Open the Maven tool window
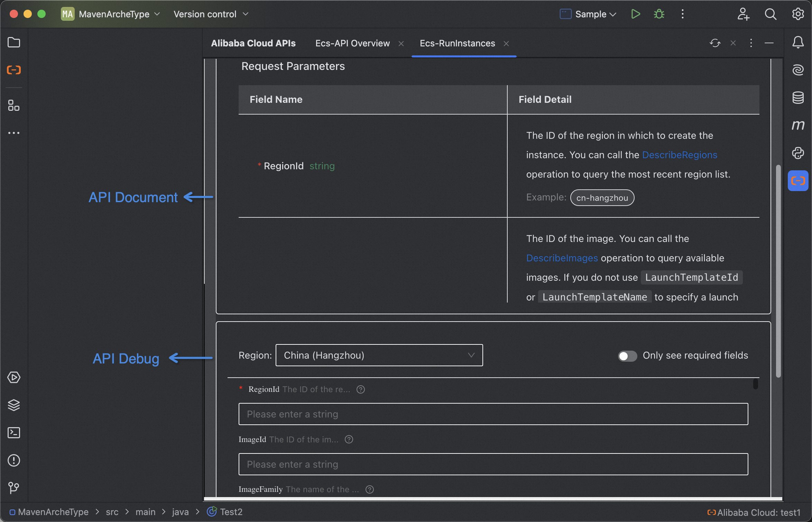812x522 pixels. point(798,125)
